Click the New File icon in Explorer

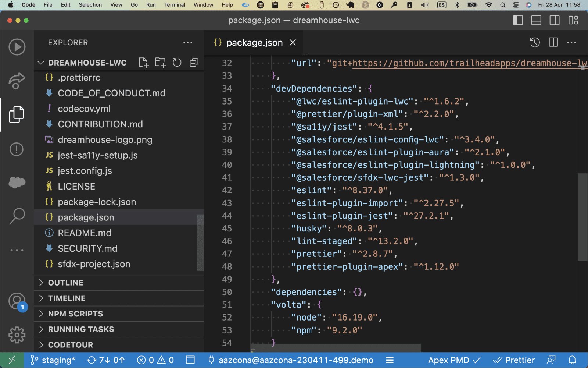point(143,63)
